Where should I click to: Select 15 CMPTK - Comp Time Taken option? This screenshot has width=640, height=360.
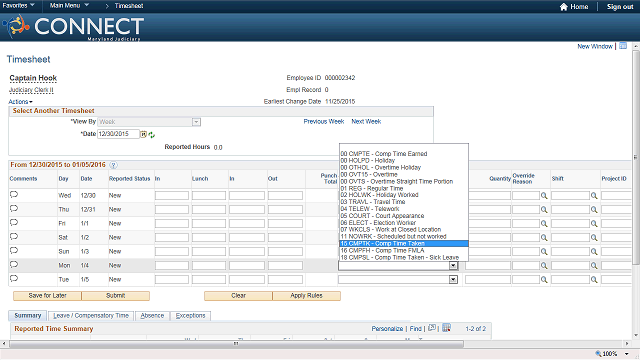pyautogui.click(x=404, y=244)
